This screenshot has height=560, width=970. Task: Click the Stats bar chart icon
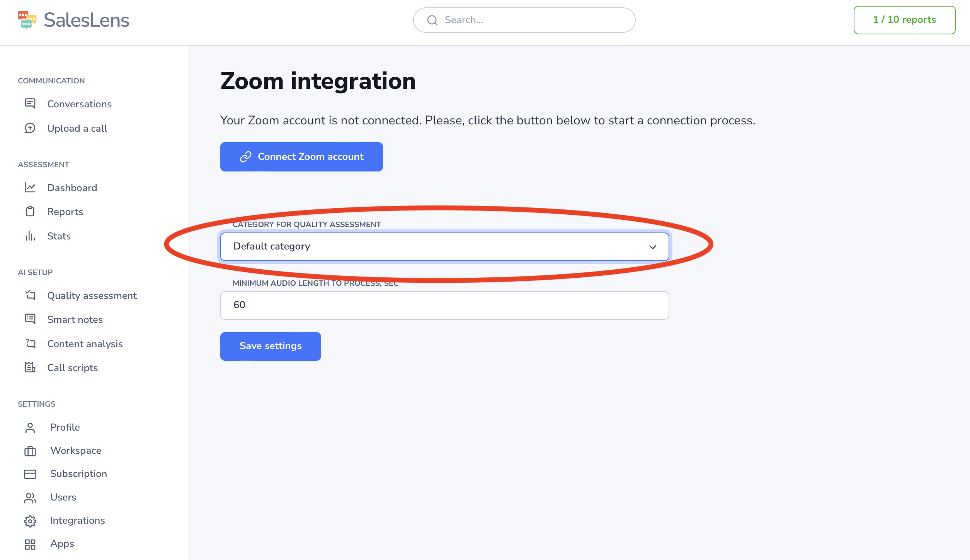[x=30, y=236]
